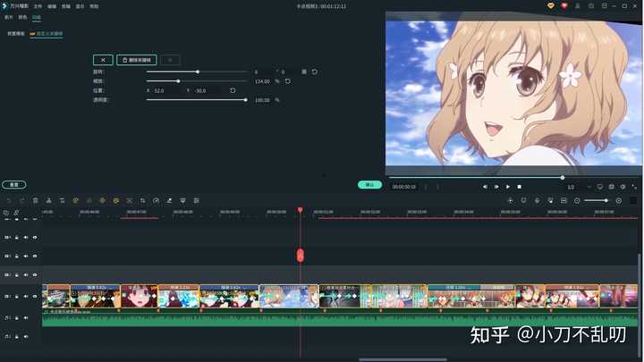Click the preview progress bar handle
Screen dimensions: 644x362
(563, 178)
